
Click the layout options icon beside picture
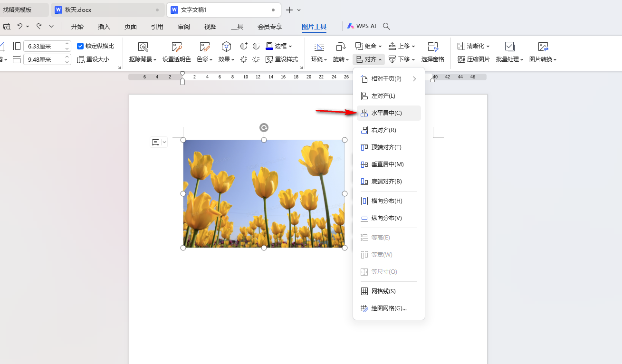point(155,142)
